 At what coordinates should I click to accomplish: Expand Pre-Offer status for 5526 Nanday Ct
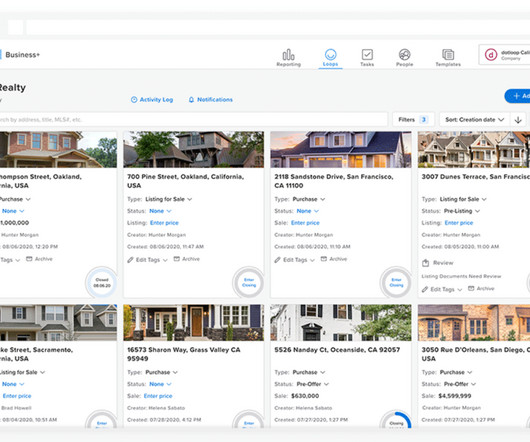(313, 384)
